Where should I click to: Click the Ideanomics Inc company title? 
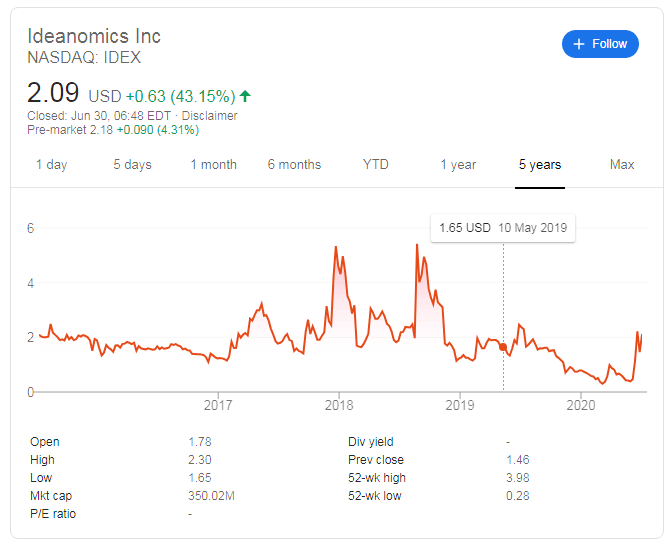point(94,36)
